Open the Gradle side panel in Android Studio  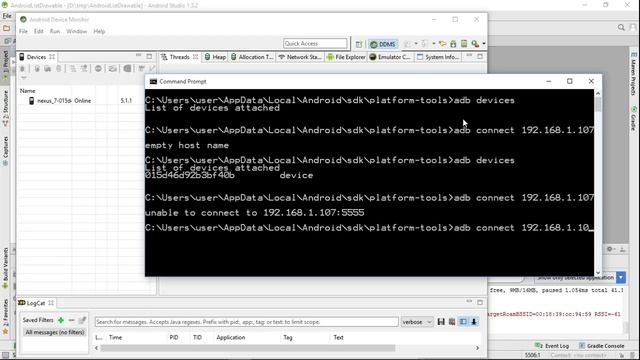pyautogui.click(x=634, y=118)
